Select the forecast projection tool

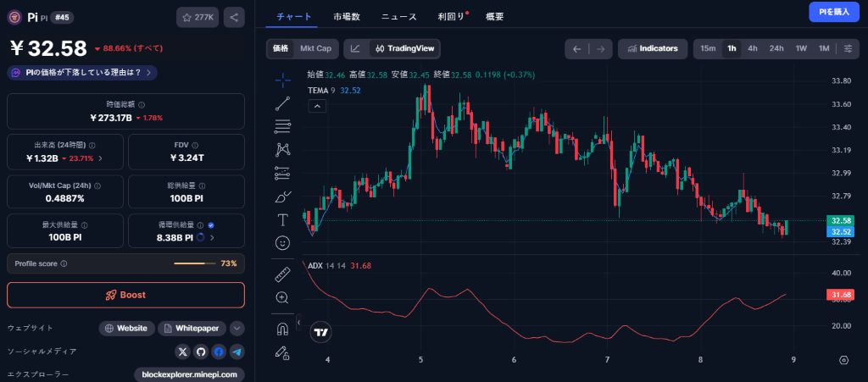pos(283,173)
